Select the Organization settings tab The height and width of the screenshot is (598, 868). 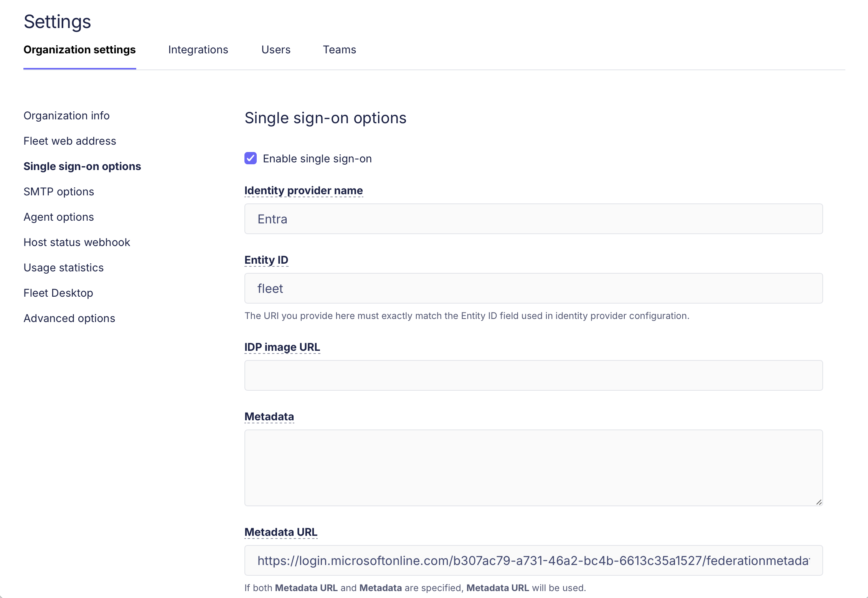[x=79, y=50]
